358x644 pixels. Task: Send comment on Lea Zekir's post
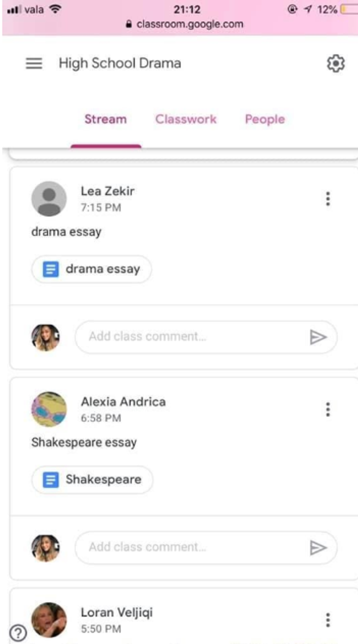[x=317, y=337]
